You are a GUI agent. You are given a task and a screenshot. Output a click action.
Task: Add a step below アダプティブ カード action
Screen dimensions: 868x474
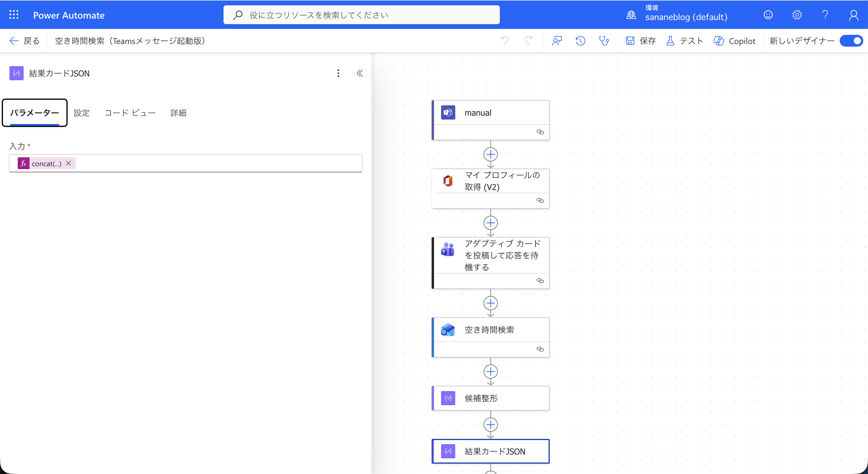point(491,303)
